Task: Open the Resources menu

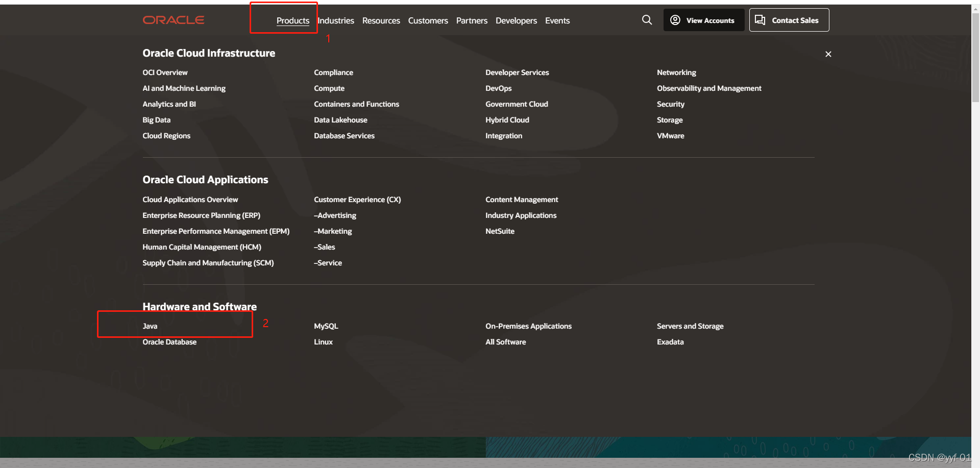Action: pos(381,20)
